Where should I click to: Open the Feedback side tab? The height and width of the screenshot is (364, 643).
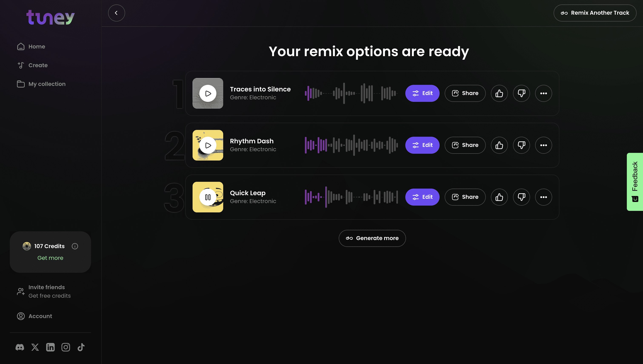click(x=635, y=182)
